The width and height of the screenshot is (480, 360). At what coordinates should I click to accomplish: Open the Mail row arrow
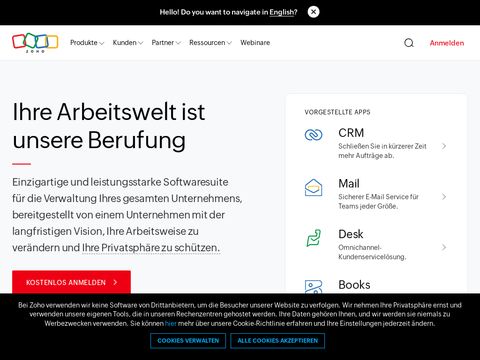tap(444, 197)
